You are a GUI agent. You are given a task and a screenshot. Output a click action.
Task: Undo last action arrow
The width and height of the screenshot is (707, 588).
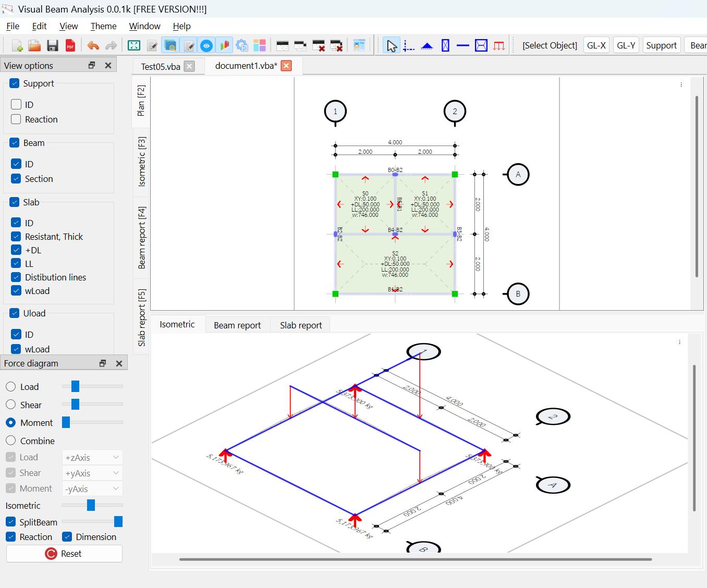pos(93,46)
